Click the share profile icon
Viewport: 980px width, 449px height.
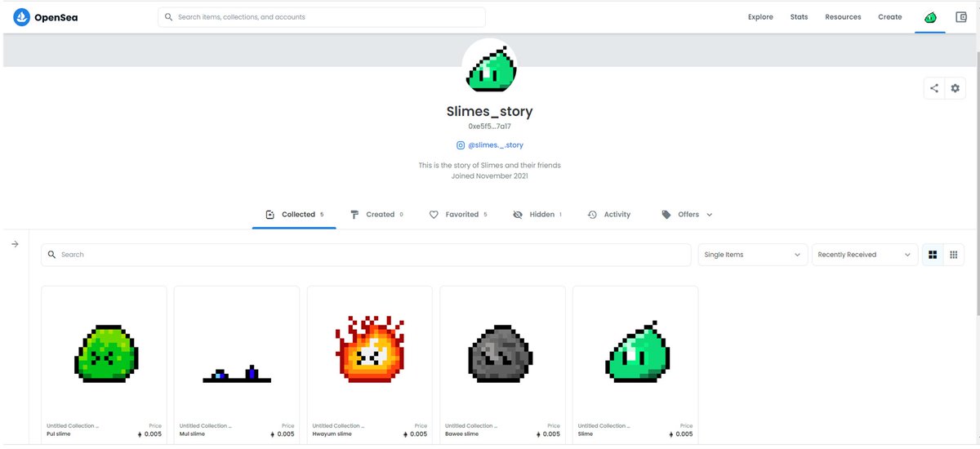[x=934, y=88]
